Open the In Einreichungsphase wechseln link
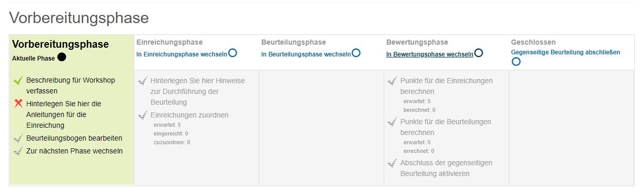The width and height of the screenshot is (644, 195). pos(182,54)
